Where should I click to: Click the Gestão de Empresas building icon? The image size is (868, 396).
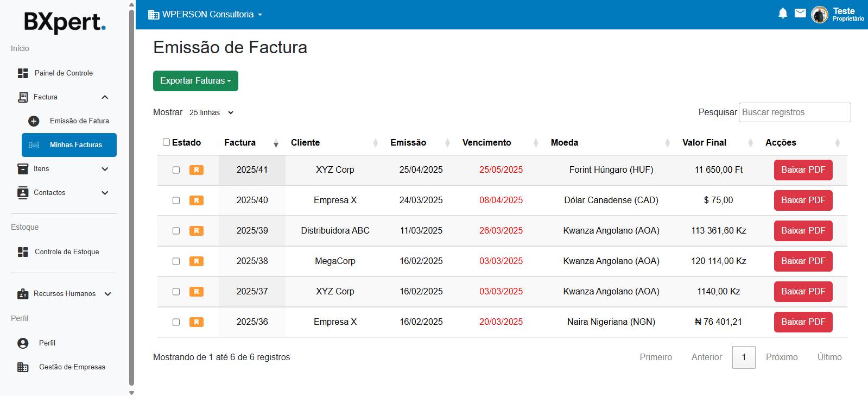tap(23, 367)
